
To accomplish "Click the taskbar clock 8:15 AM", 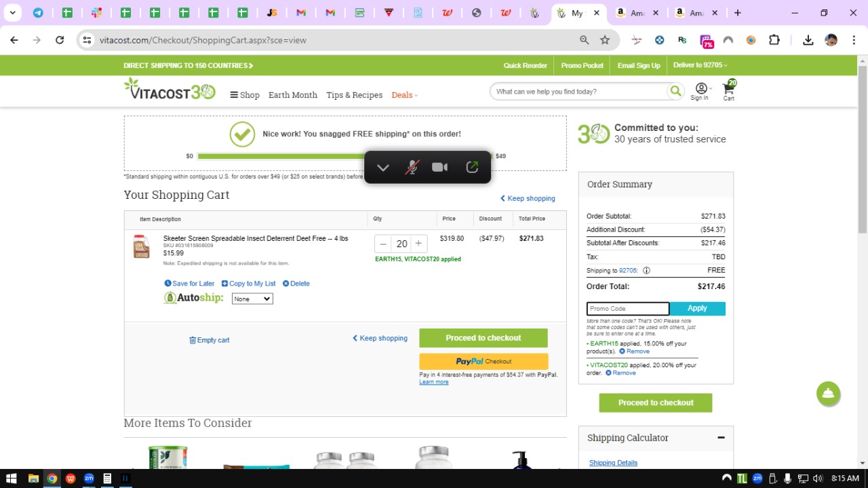I will pos(844,478).
